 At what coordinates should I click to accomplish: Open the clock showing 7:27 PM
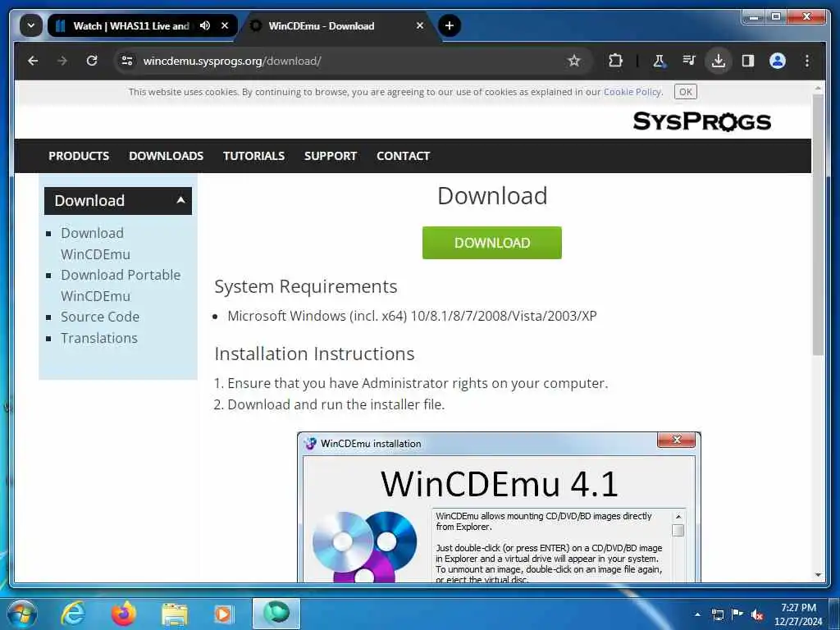[798, 614]
